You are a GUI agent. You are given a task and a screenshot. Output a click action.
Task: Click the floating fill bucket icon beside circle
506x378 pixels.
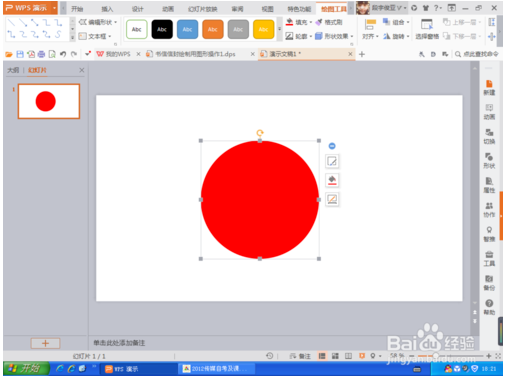pyautogui.click(x=332, y=180)
